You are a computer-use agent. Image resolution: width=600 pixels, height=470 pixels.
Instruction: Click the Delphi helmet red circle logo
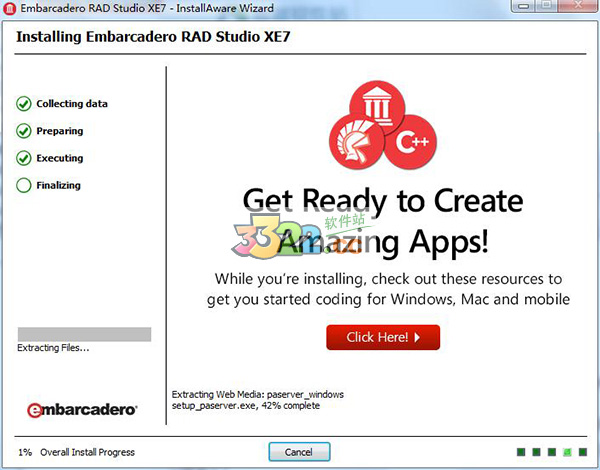[x=356, y=142]
